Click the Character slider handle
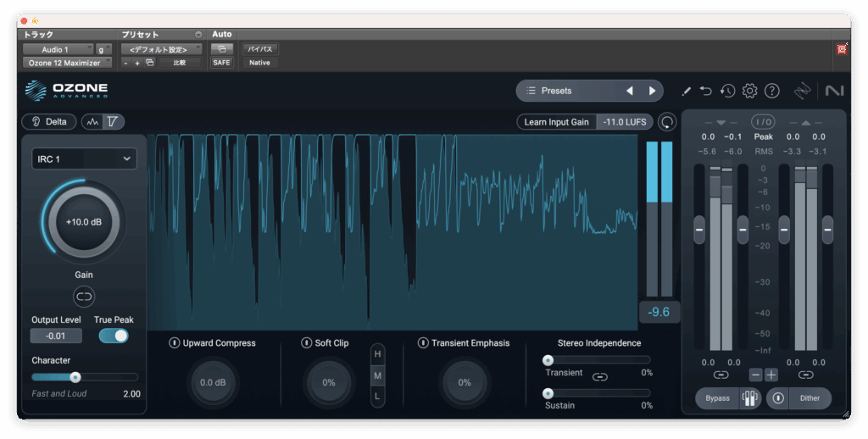 click(x=75, y=377)
